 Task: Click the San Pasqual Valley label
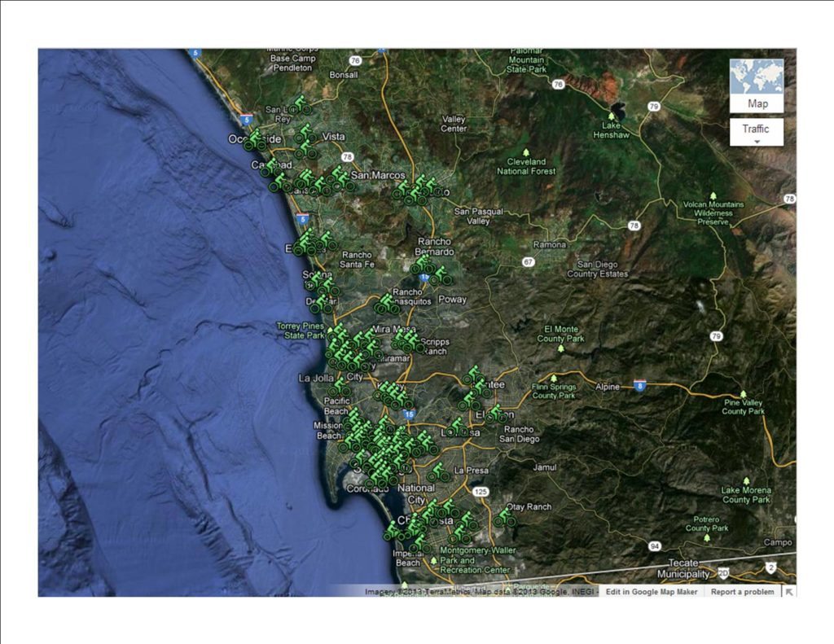(x=478, y=216)
